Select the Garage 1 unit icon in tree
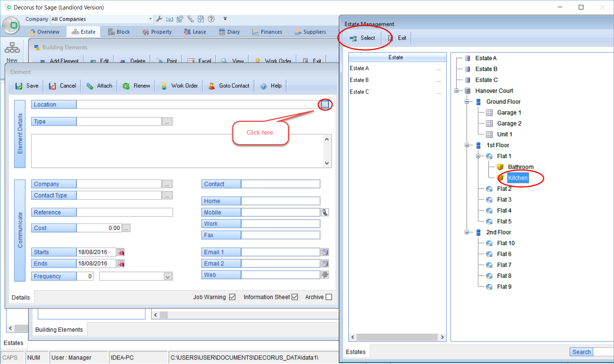 [489, 113]
